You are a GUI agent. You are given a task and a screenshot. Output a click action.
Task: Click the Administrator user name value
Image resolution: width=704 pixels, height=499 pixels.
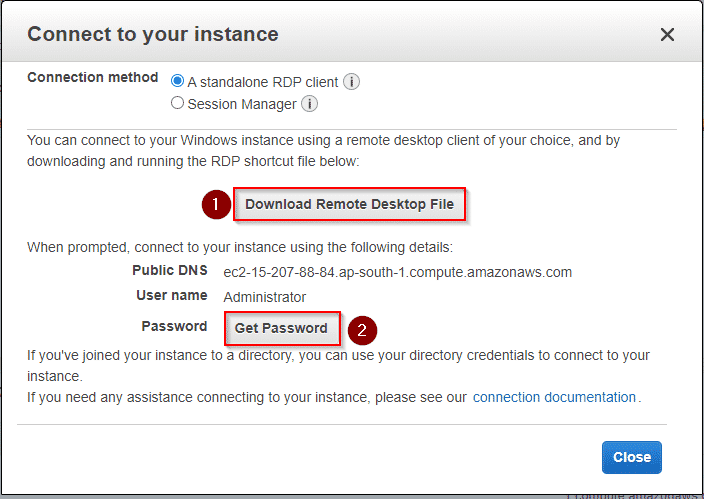coord(265,297)
